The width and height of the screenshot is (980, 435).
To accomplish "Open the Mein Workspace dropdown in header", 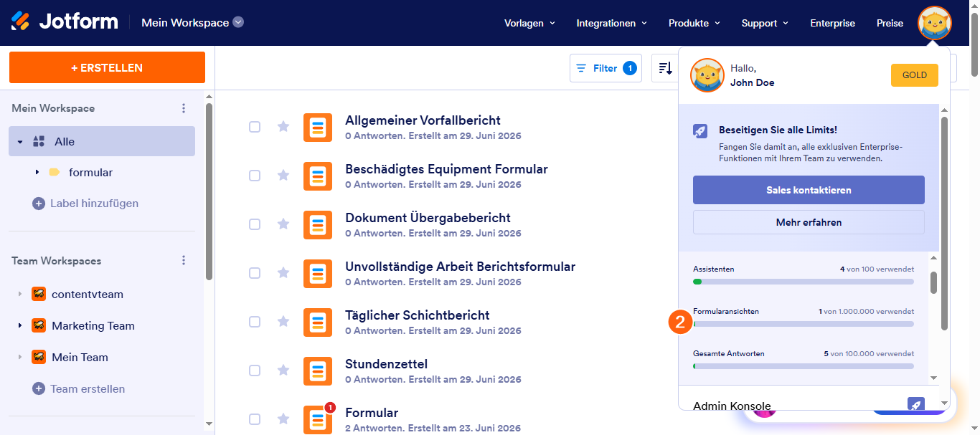I will (x=192, y=22).
